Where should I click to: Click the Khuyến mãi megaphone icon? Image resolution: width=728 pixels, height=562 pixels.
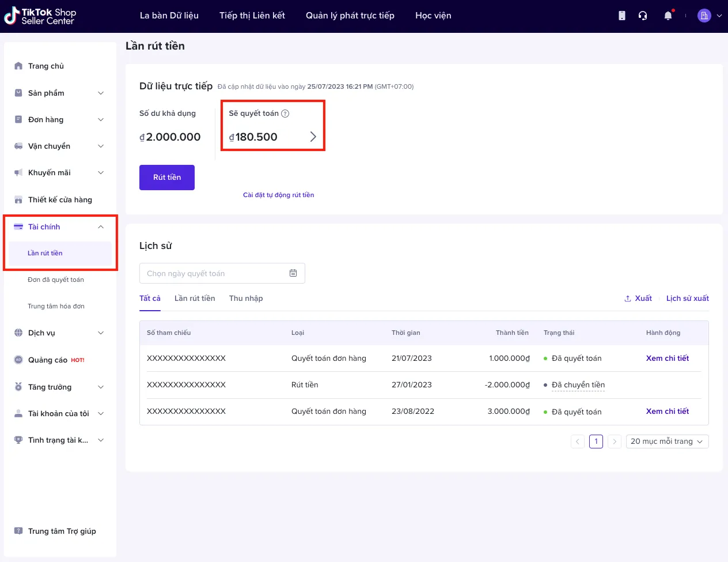(18, 172)
